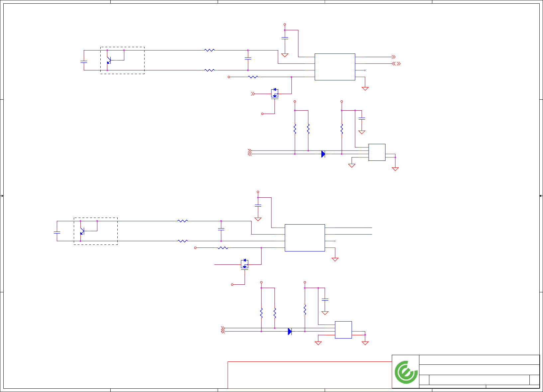Image resolution: width=543 pixels, height=392 pixels.
Task: Select the capacitor left of the upper dashed box
Action: [84, 62]
